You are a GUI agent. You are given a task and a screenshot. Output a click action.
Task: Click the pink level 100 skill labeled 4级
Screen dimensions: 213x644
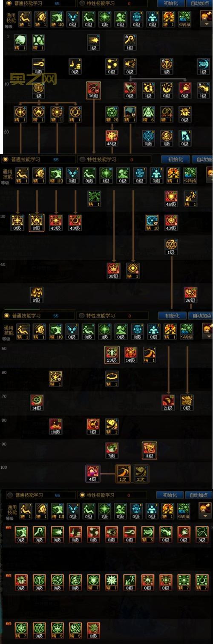92,474
